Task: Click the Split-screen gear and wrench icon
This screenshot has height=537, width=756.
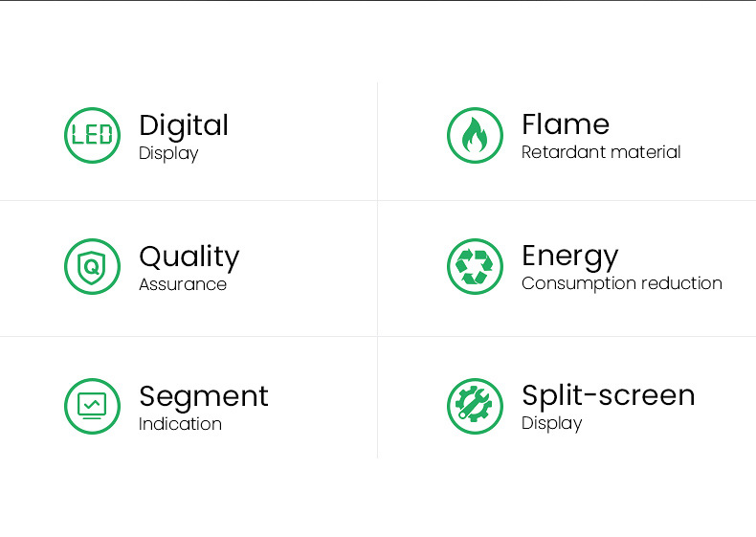Action: pyautogui.click(x=475, y=406)
